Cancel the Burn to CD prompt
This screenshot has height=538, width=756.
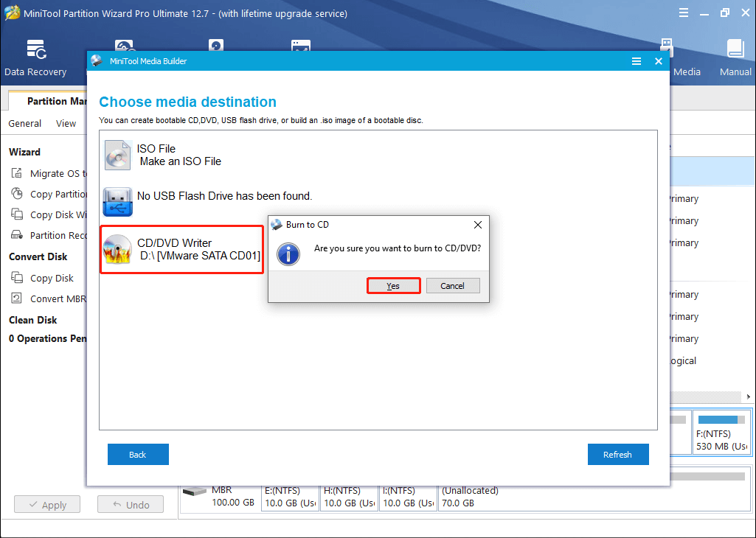coord(453,286)
